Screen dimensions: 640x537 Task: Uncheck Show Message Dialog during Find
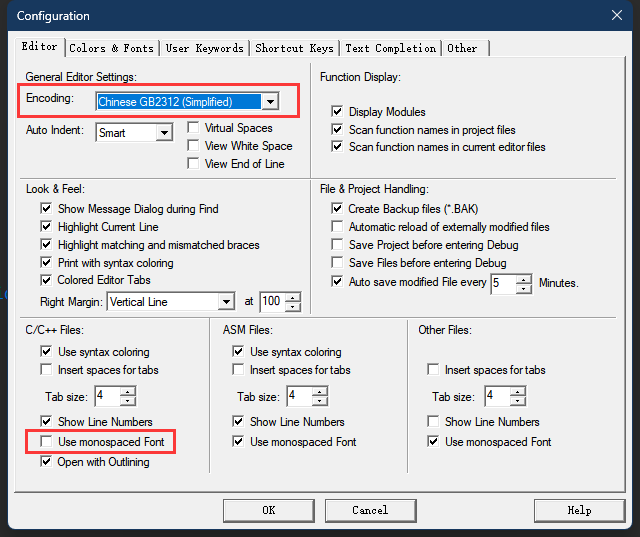pyautogui.click(x=46, y=209)
